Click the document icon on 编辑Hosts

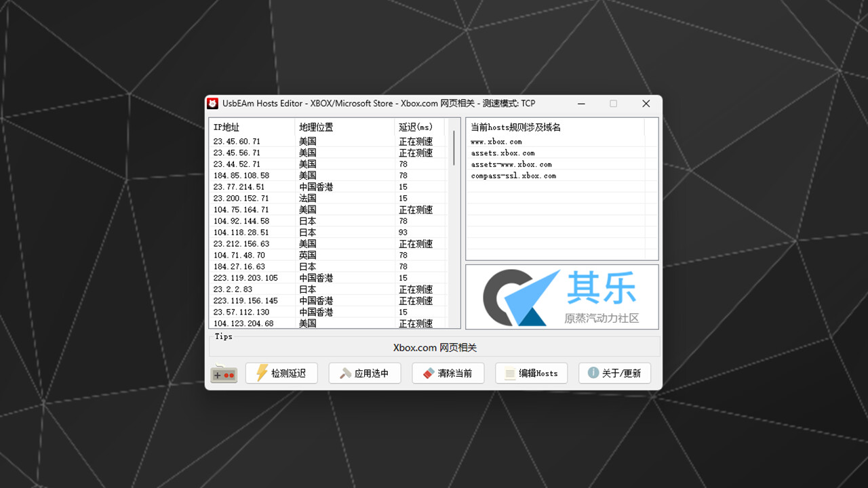tap(510, 373)
